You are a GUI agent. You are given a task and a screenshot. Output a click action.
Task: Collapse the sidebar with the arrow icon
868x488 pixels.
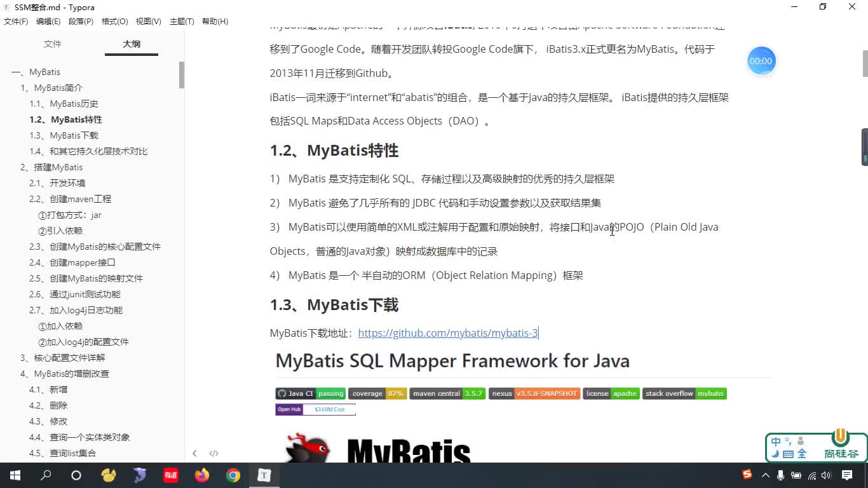194,453
